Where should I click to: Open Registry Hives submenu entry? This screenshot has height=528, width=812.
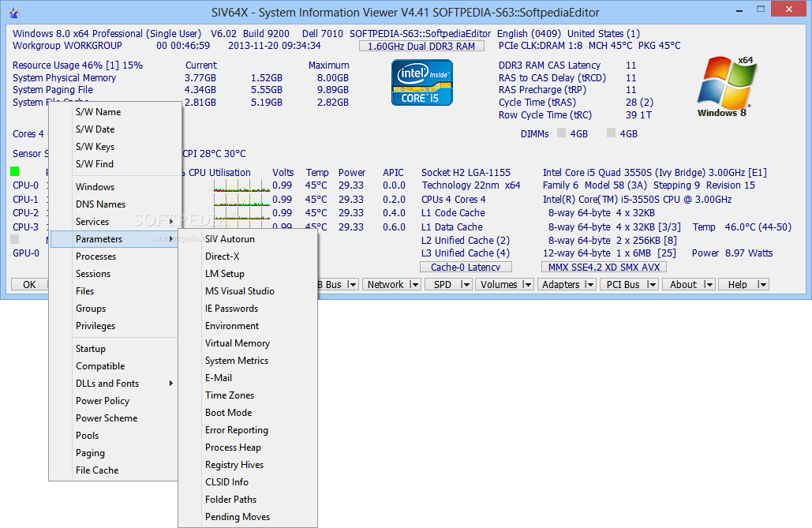248,464
